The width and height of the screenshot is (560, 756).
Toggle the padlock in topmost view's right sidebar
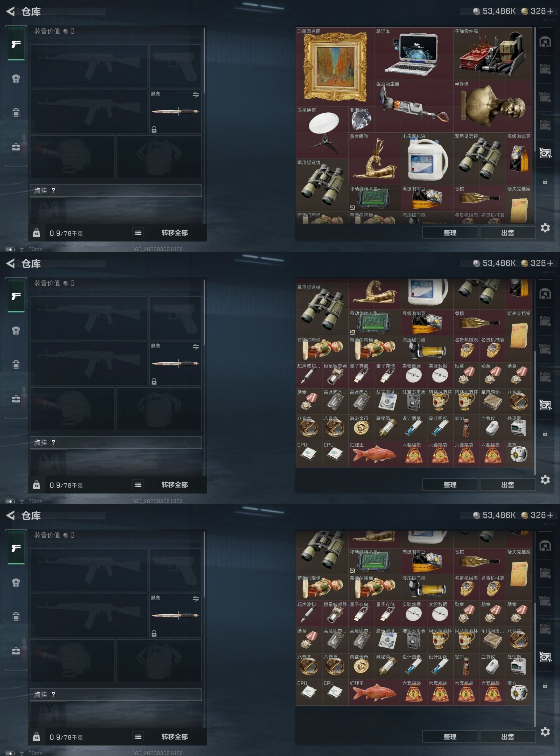[x=545, y=182]
